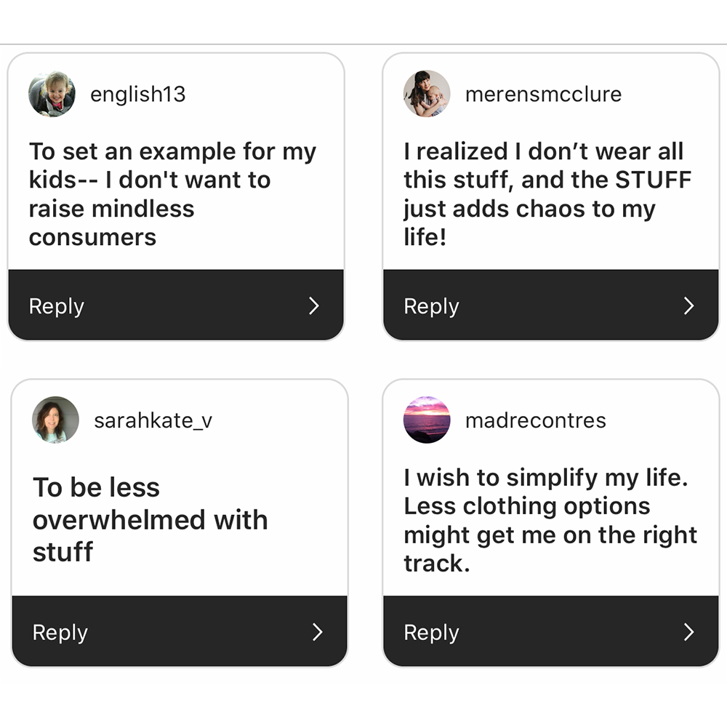Click chevron arrow on english13's reply bar

[314, 306]
